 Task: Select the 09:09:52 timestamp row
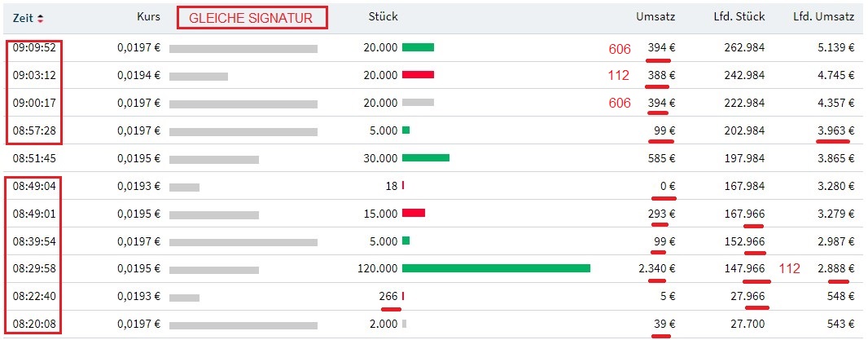point(34,47)
